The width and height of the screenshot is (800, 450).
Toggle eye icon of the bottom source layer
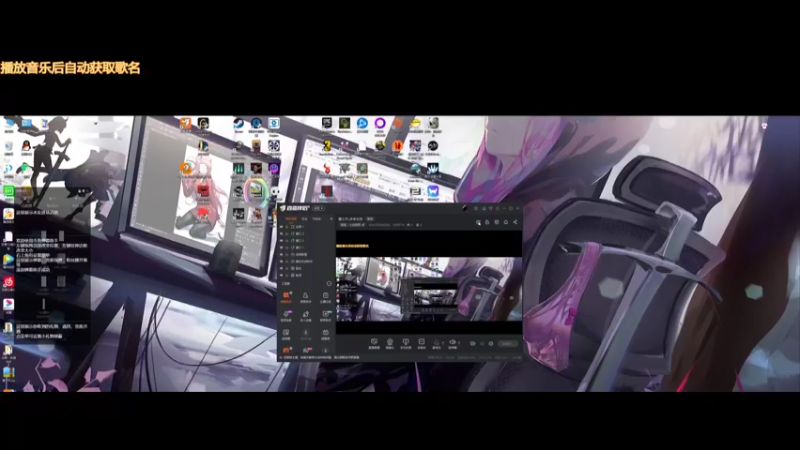click(281, 275)
